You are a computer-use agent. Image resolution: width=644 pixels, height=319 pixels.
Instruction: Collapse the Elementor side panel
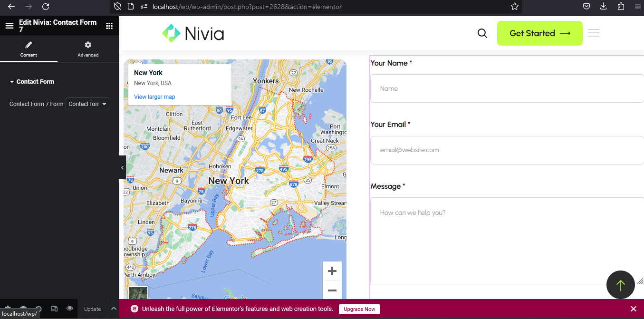122,167
